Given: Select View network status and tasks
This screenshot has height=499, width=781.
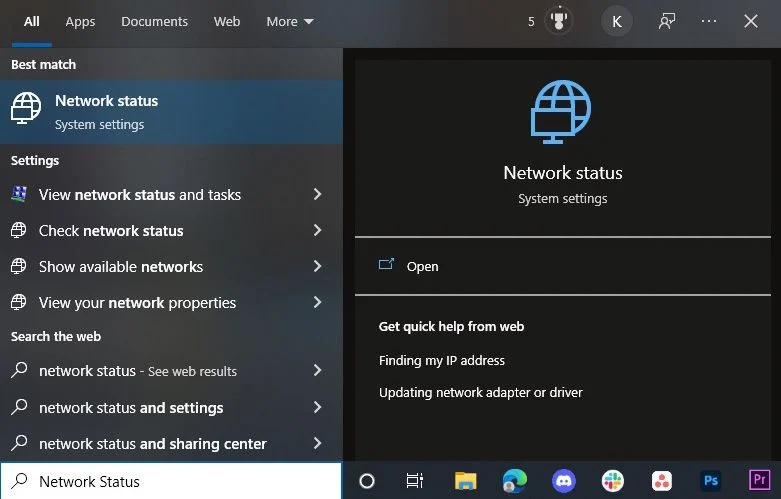Looking at the screenshot, I should click(171, 195).
